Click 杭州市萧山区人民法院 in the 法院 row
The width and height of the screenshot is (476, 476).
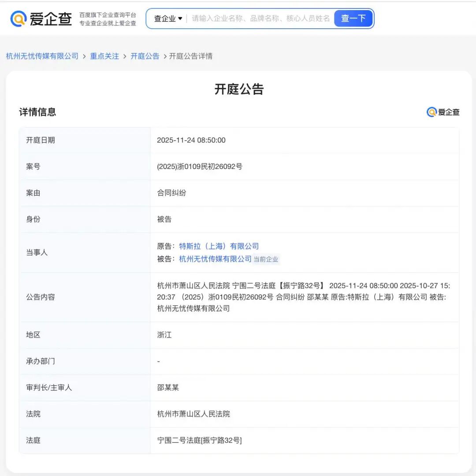[x=193, y=414]
